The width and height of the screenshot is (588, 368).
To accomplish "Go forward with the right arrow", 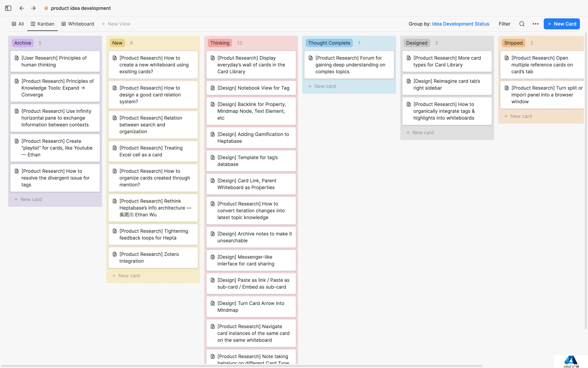I will [33, 8].
